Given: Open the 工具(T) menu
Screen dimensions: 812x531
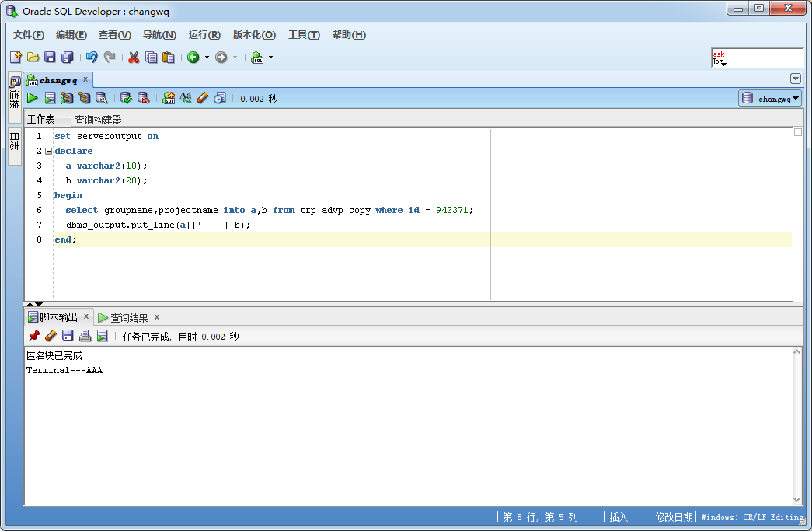Looking at the screenshot, I should pyautogui.click(x=304, y=35).
